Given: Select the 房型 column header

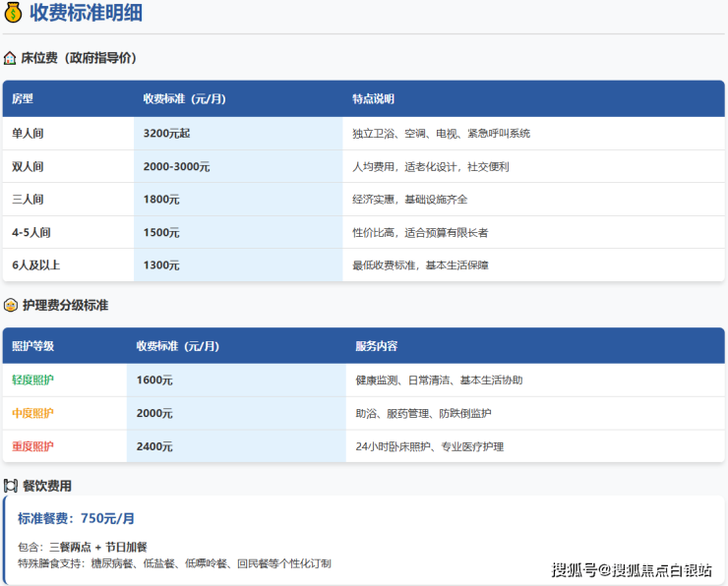Looking at the screenshot, I should (x=23, y=99).
